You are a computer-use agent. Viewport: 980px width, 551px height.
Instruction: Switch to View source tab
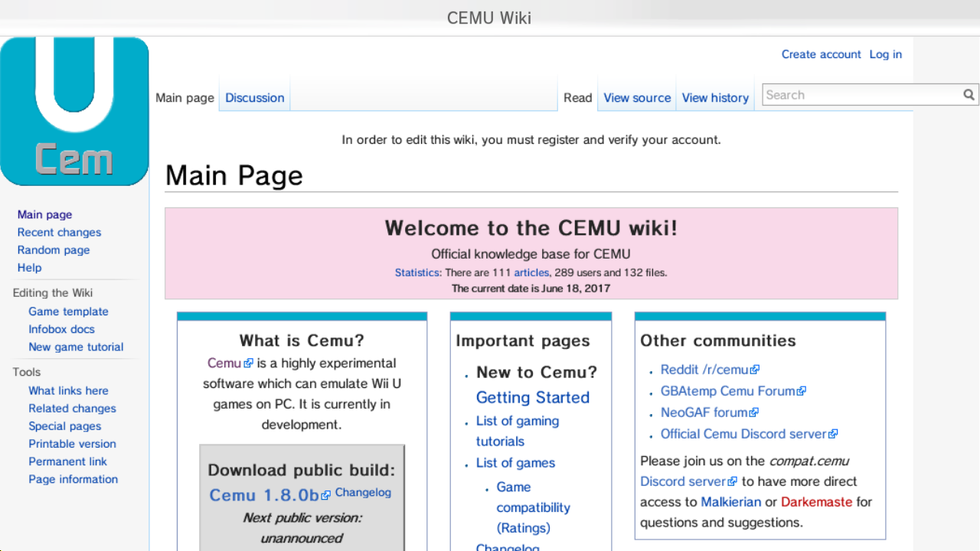636,98
